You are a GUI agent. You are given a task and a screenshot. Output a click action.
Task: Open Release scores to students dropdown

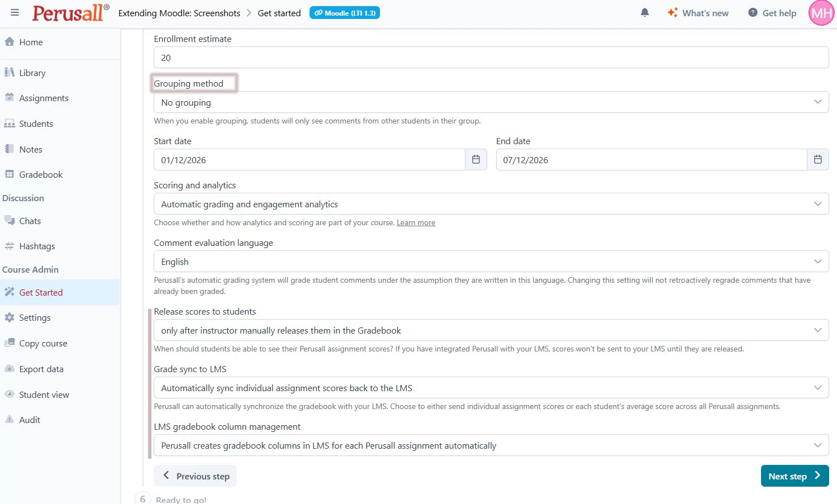coord(491,330)
